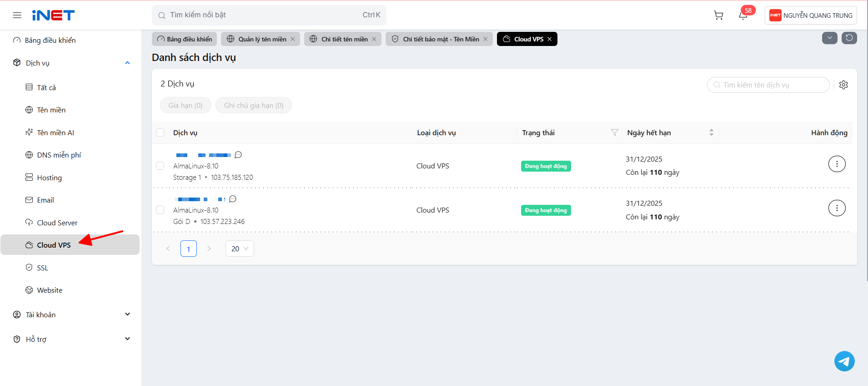Click the 103.57.223.246 IP address
868x386 pixels.
pos(222,222)
